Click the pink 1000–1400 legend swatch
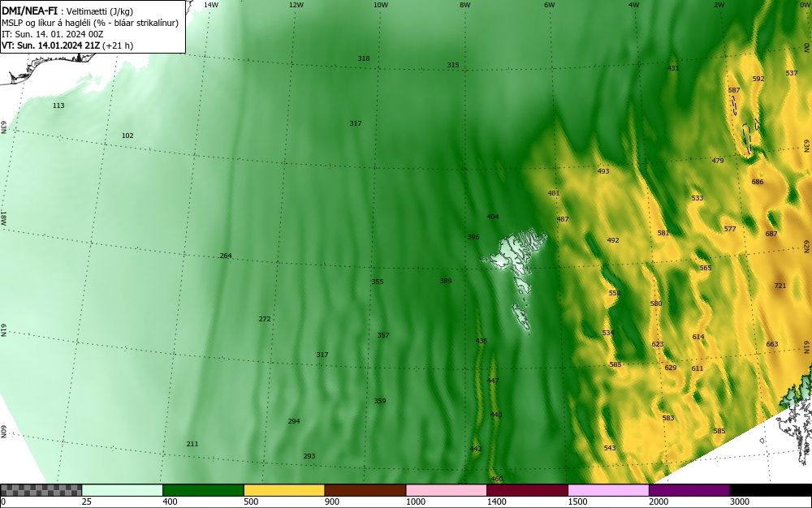Image resolution: width=812 pixels, height=508 pixels. [x=447, y=490]
